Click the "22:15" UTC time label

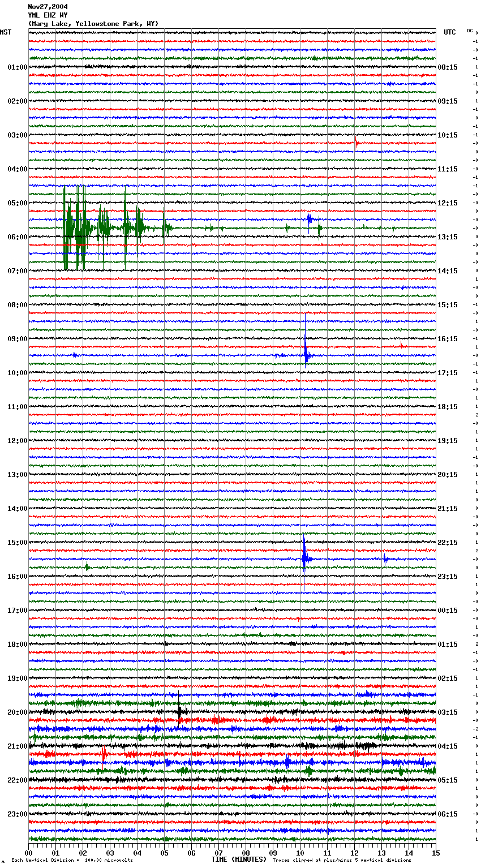(x=448, y=543)
